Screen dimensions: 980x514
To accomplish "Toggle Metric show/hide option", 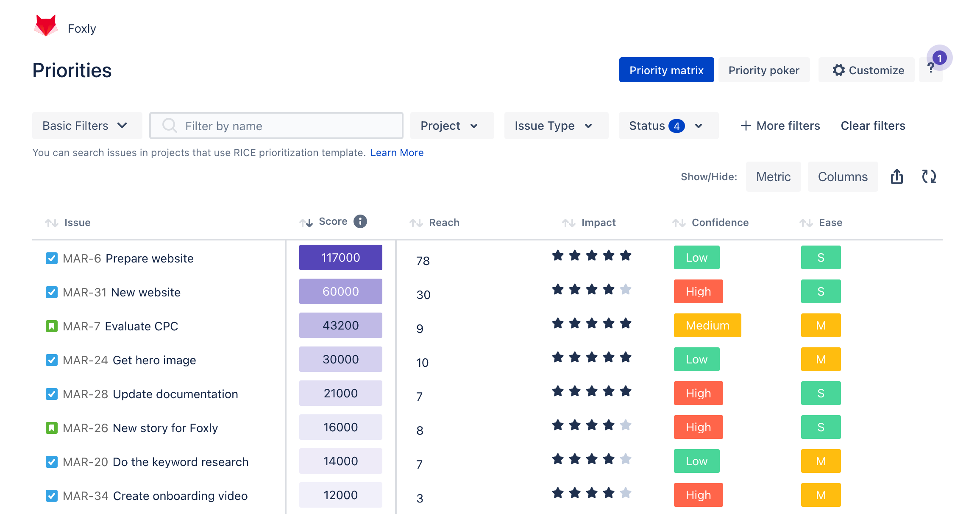I will pos(774,176).
